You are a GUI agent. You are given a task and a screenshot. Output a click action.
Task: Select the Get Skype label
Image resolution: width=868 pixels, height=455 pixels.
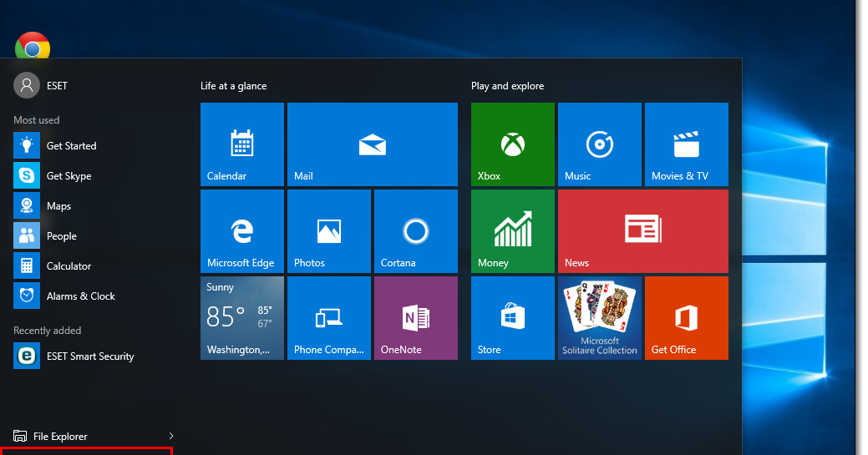click(69, 176)
